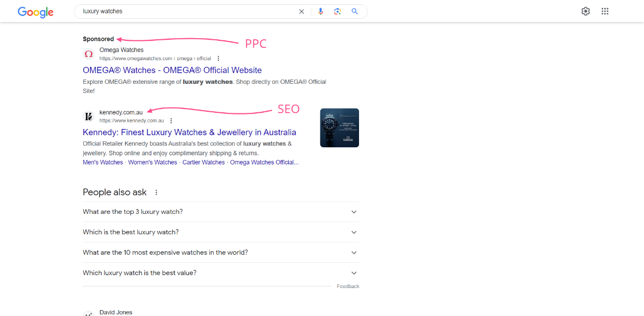Open options for kennedy.com.au result
Viewport: 644px width, 316px height.
pyautogui.click(x=171, y=121)
